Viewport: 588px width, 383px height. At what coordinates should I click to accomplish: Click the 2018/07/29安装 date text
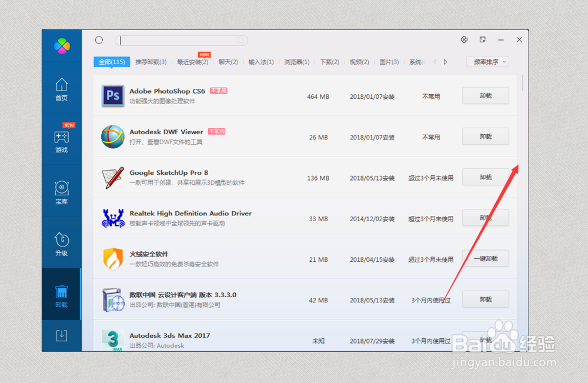(x=372, y=341)
